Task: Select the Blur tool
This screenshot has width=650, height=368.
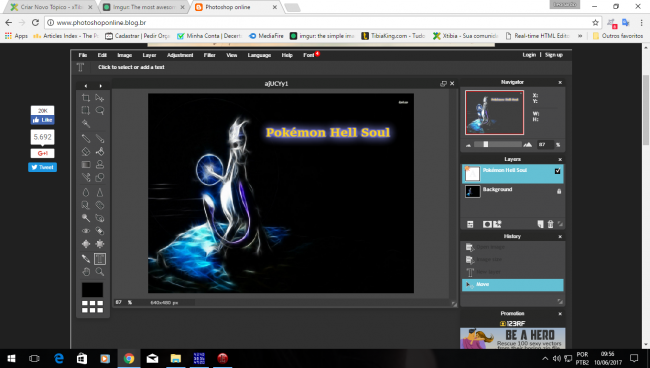Action: (x=86, y=192)
